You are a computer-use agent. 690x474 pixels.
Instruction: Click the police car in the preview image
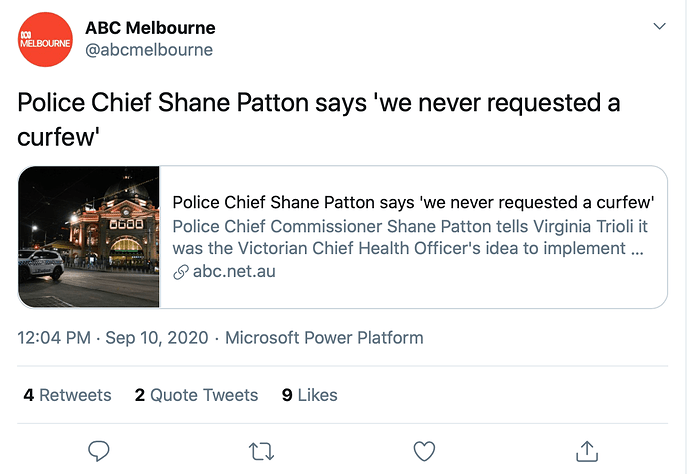[40, 264]
